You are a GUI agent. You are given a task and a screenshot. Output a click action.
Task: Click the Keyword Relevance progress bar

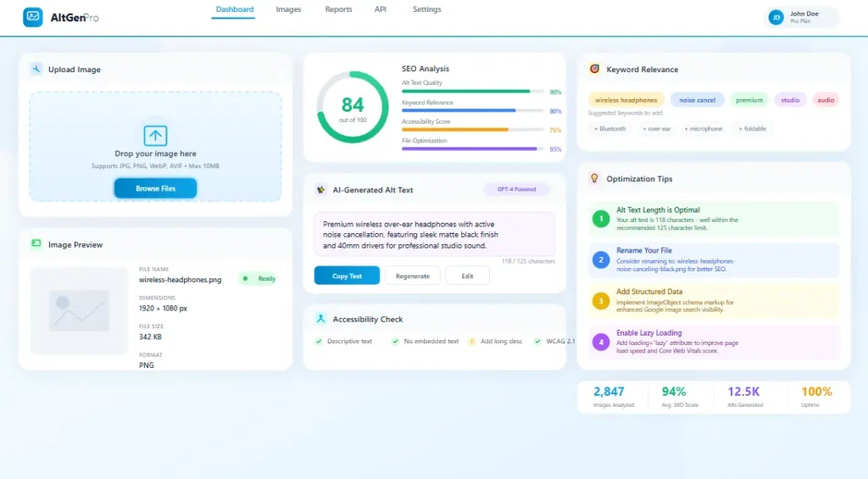point(473,111)
